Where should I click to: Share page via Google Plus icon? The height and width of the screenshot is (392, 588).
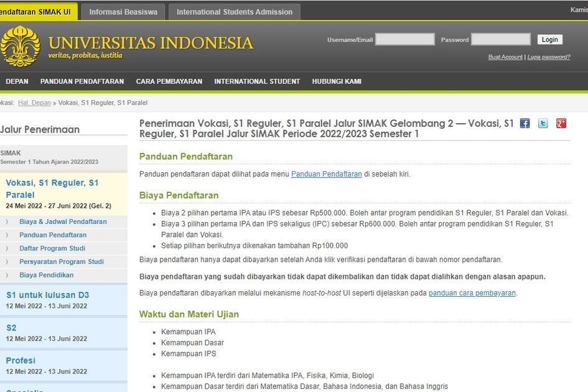tap(561, 123)
